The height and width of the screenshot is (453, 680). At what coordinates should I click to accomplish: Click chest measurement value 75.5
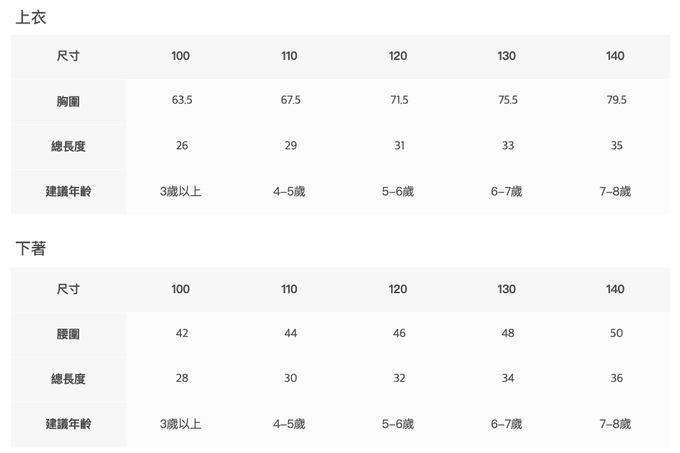[507, 101]
